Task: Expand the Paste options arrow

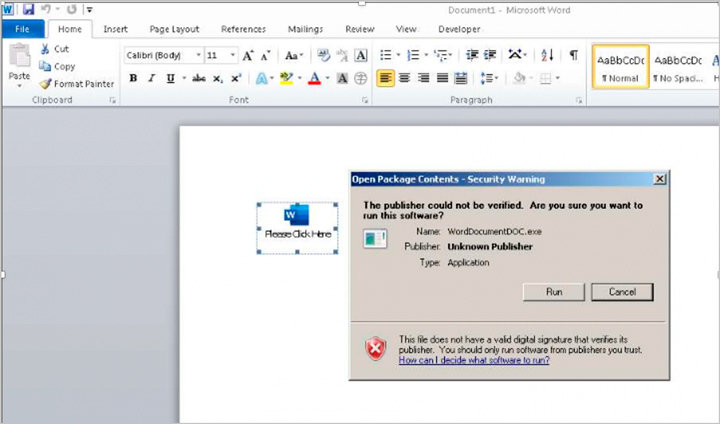Action: [19, 86]
